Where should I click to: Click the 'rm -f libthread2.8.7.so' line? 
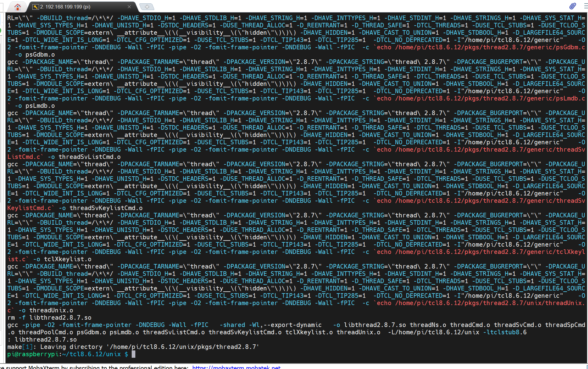49,318
